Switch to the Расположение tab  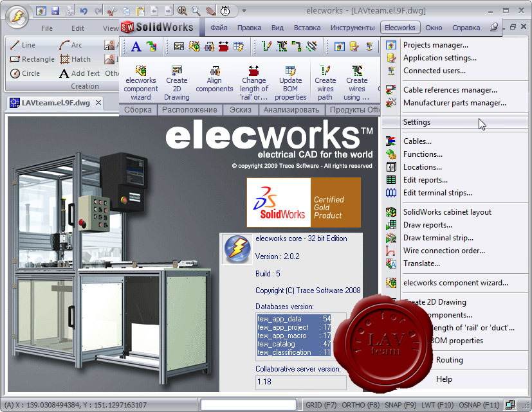tap(189, 110)
